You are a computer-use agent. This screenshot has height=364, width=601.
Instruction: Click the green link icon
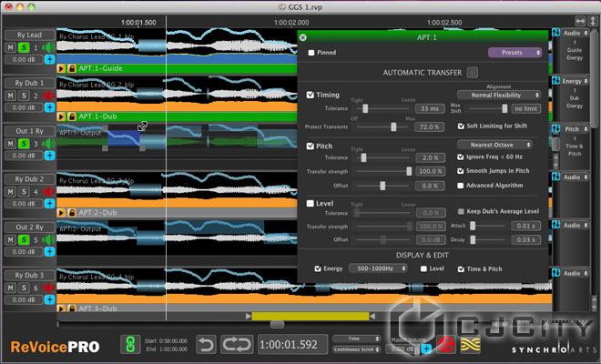pos(130,344)
